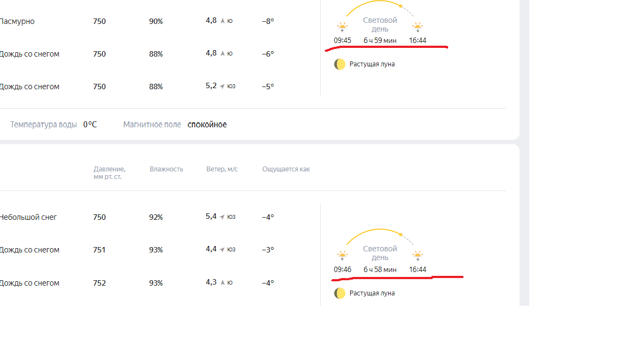Click the upper Растущая луна text

[372, 64]
